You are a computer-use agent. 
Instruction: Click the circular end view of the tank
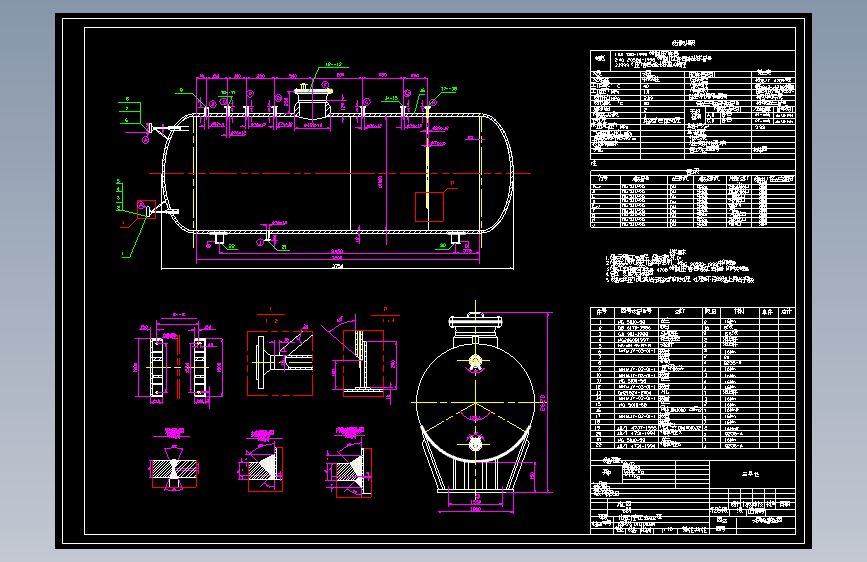coord(476,402)
